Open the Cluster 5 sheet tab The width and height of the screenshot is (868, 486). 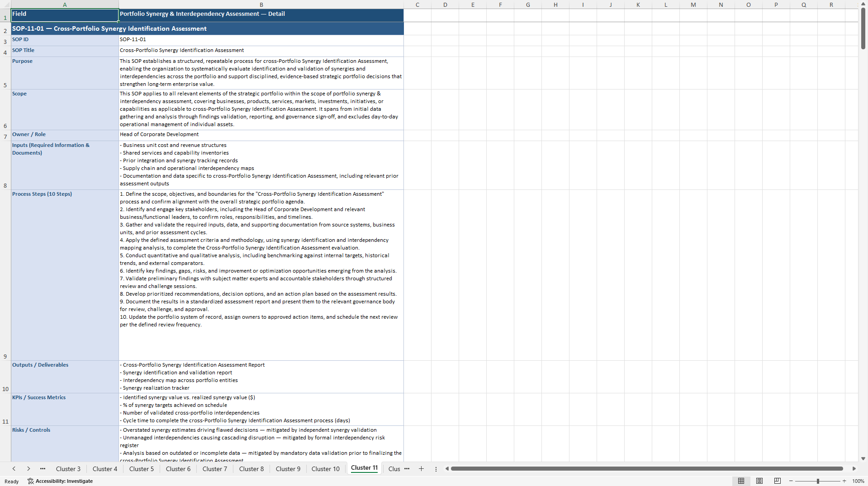[142, 469]
